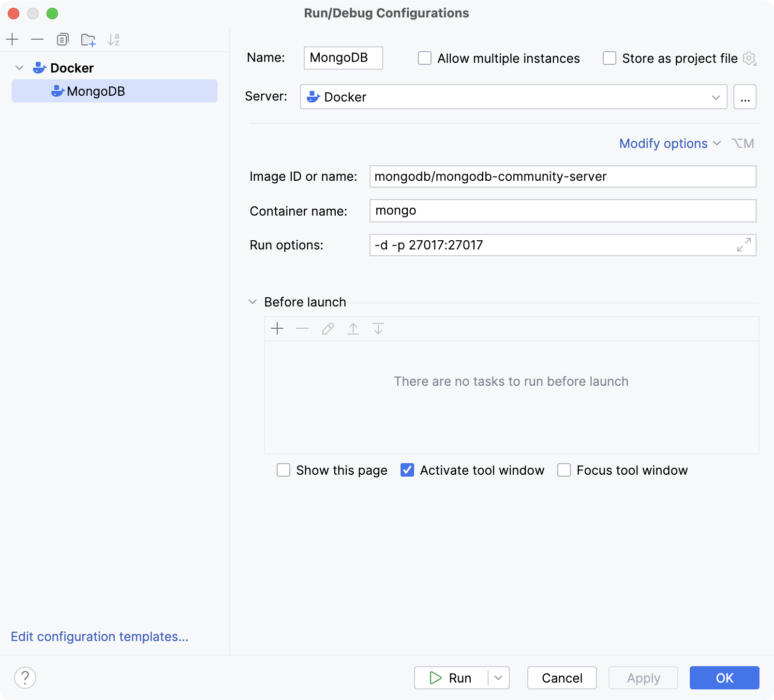Enable Allow multiple instances

click(424, 58)
